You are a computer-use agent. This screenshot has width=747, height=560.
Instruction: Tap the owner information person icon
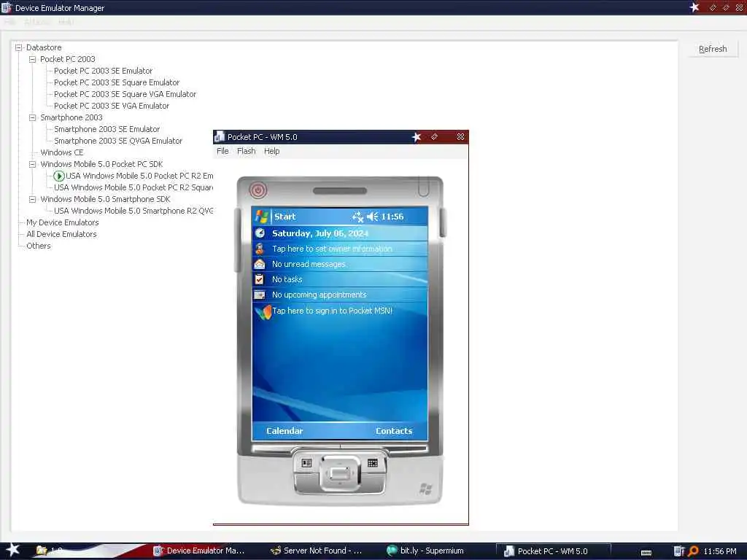(x=260, y=249)
